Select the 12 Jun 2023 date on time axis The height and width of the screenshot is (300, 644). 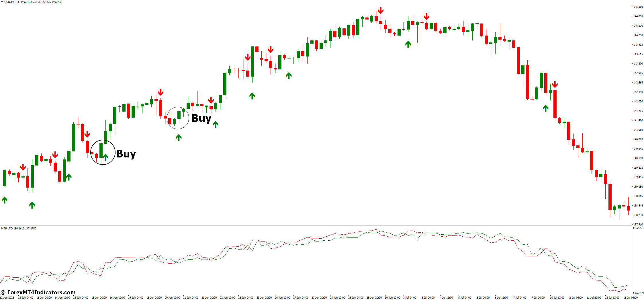[7, 297]
